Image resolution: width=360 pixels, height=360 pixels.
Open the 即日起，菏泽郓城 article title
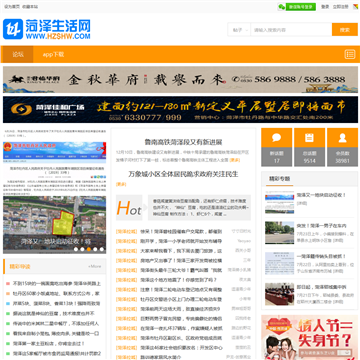click(x=321, y=287)
